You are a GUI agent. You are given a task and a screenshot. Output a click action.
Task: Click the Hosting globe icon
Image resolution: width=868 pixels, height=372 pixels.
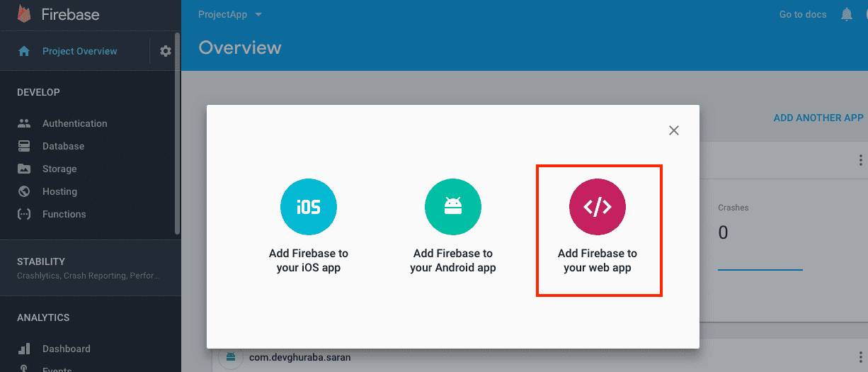(x=25, y=191)
